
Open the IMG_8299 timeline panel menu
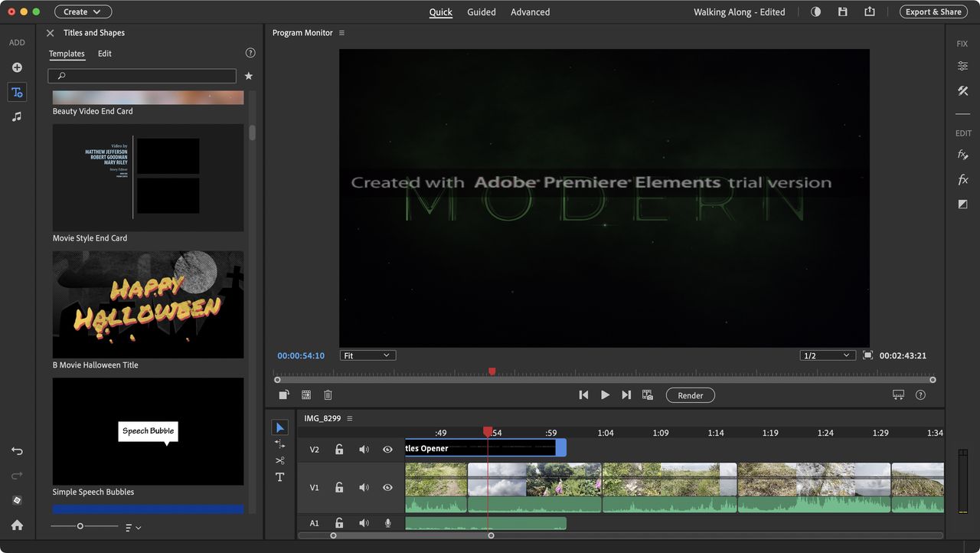350,418
